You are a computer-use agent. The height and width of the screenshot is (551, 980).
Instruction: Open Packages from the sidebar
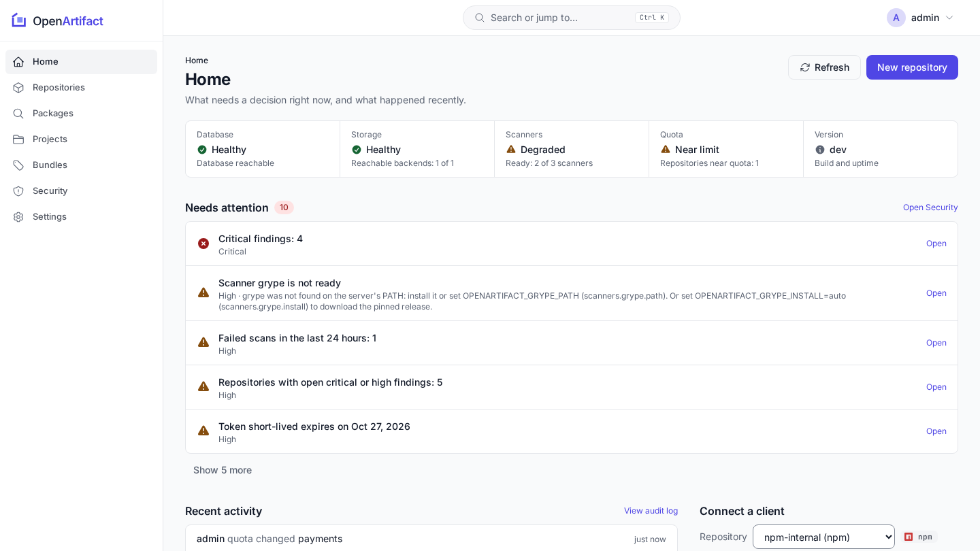(81, 114)
